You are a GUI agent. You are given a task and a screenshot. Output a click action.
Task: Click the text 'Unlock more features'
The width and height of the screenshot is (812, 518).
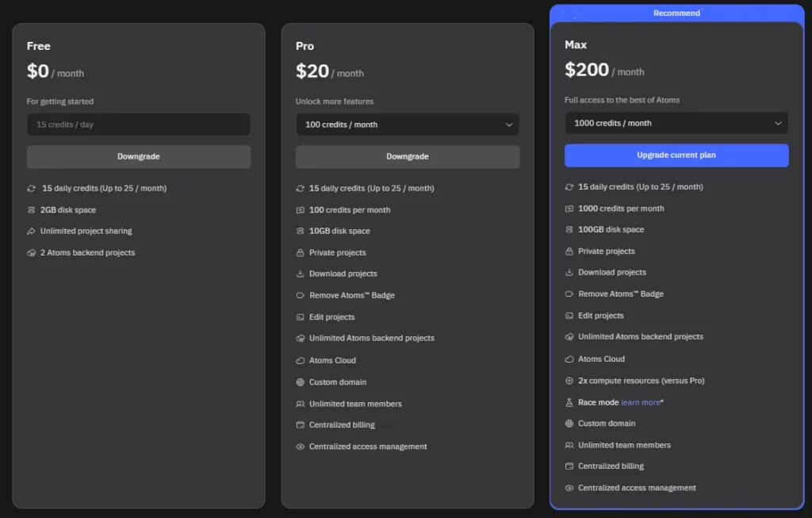(335, 102)
